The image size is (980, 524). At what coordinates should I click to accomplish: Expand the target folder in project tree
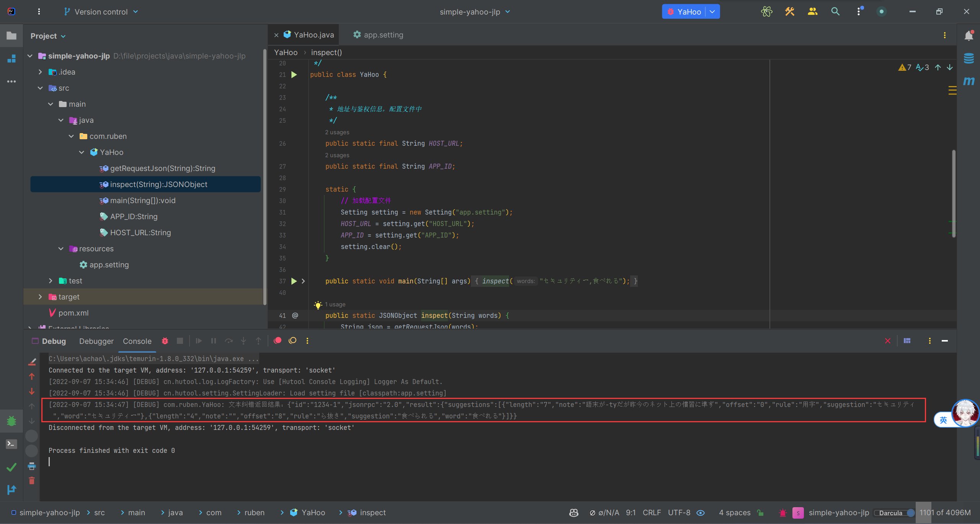40,297
